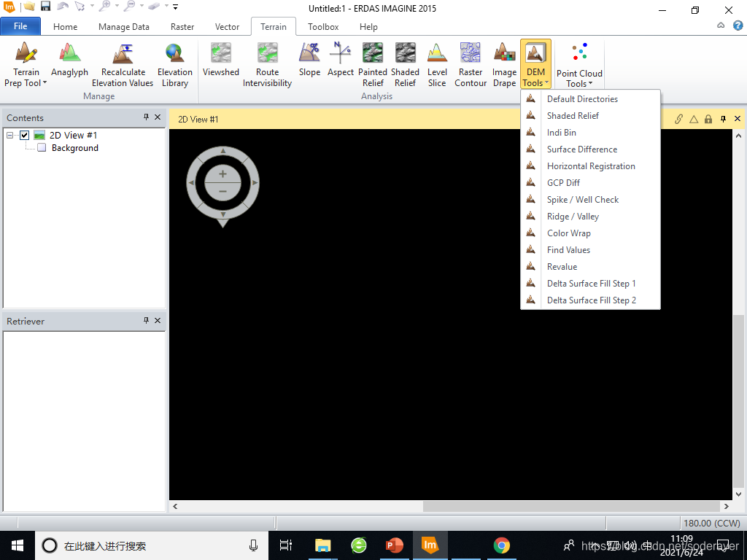
Task: Open the Elevation Library
Action: click(x=175, y=64)
